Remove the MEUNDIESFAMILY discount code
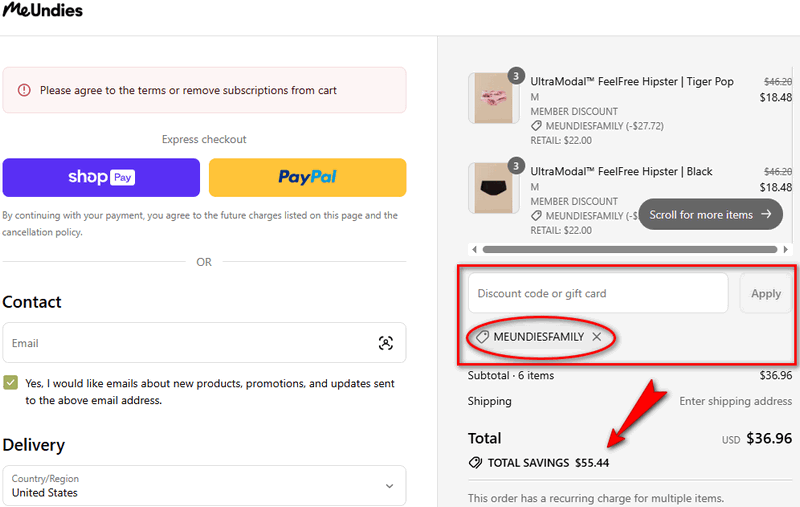This screenshot has width=800, height=507. point(597,337)
